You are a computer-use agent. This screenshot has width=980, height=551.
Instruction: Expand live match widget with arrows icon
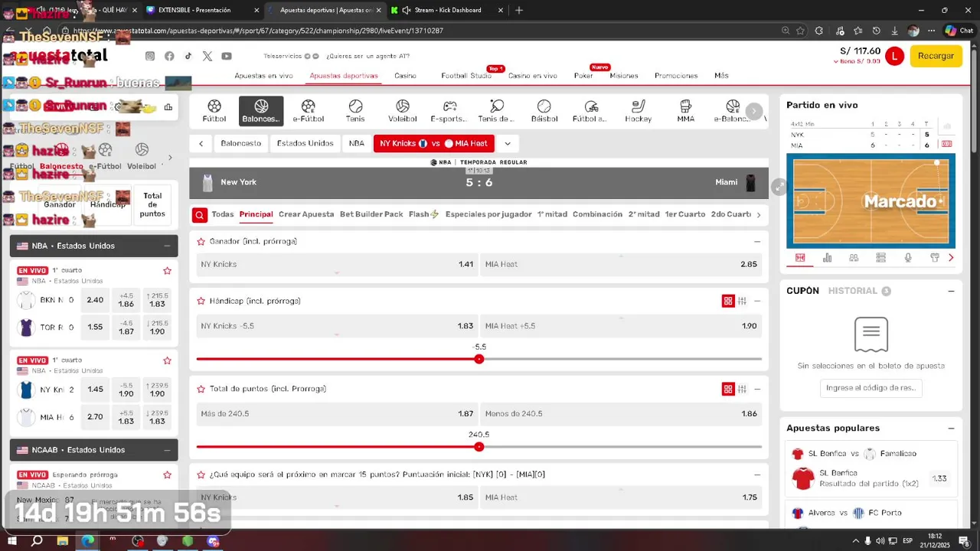[x=779, y=187]
